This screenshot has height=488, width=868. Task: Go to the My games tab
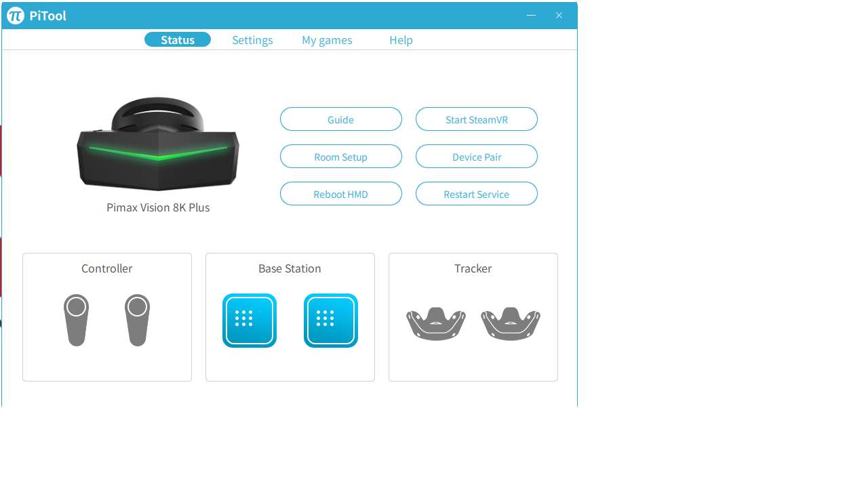(x=327, y=40)
